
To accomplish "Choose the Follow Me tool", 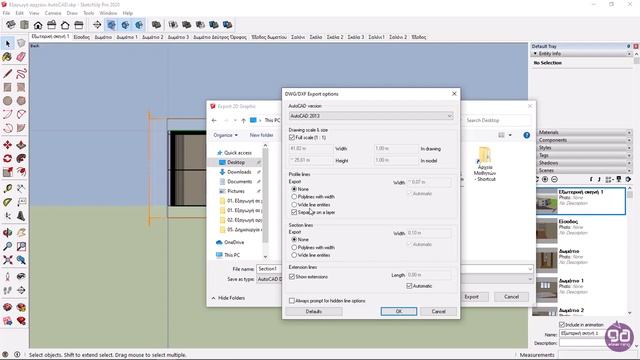I will pyautogui.click(x=21, y=158).
